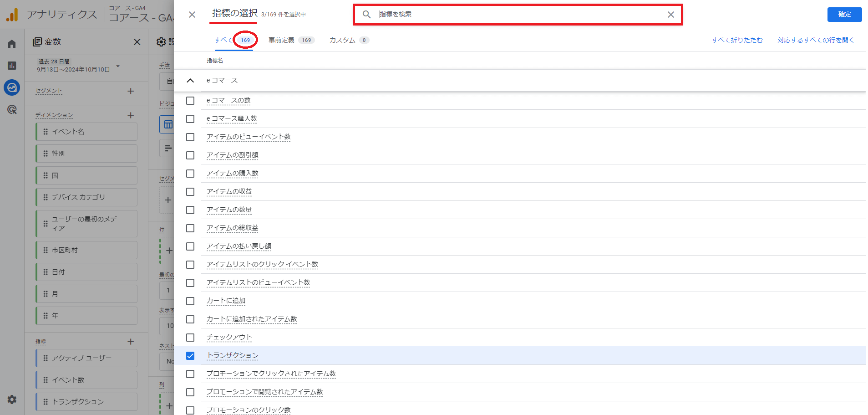Image resolution: width=868 pixels, height=415 pixels.
Task: Uncheck the トランザクション checkbox
Action: click(190, 356)
